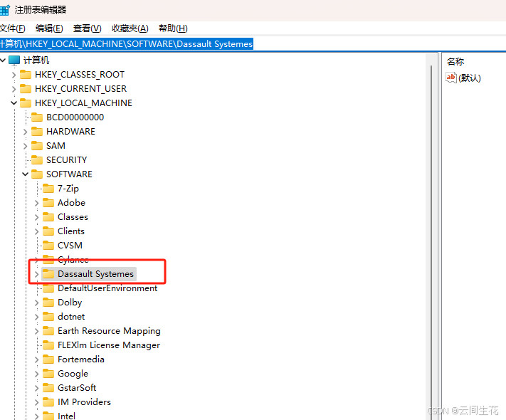Click the 名称 column header
This screenshot has height=420, width=506.
455,61
